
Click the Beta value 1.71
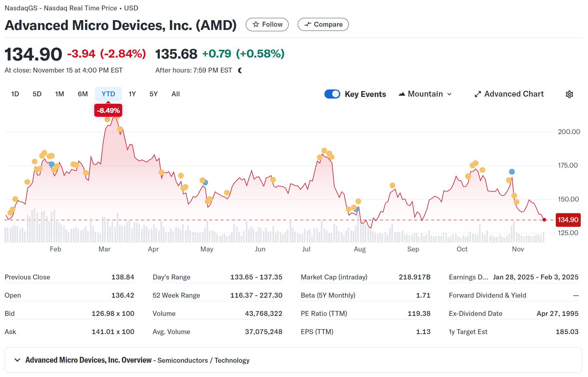423,295
